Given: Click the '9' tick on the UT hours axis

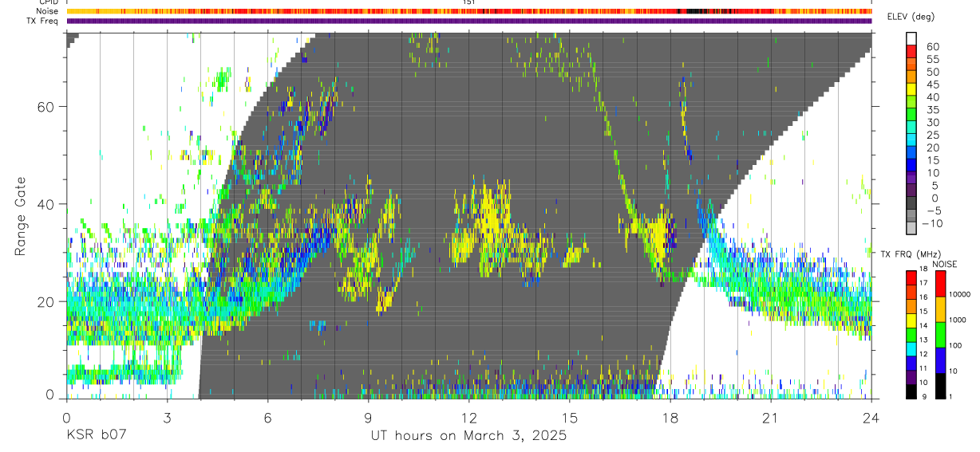Looking at the screenshot, I should [x=368, y=417].
